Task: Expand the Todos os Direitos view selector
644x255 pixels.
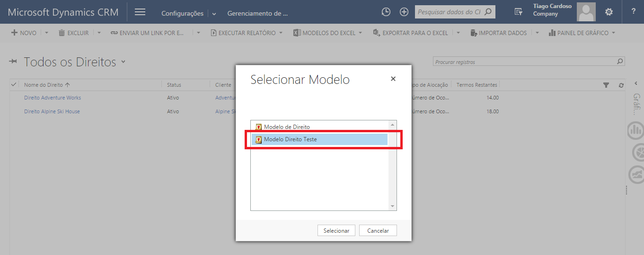Action: pos(124,62)
